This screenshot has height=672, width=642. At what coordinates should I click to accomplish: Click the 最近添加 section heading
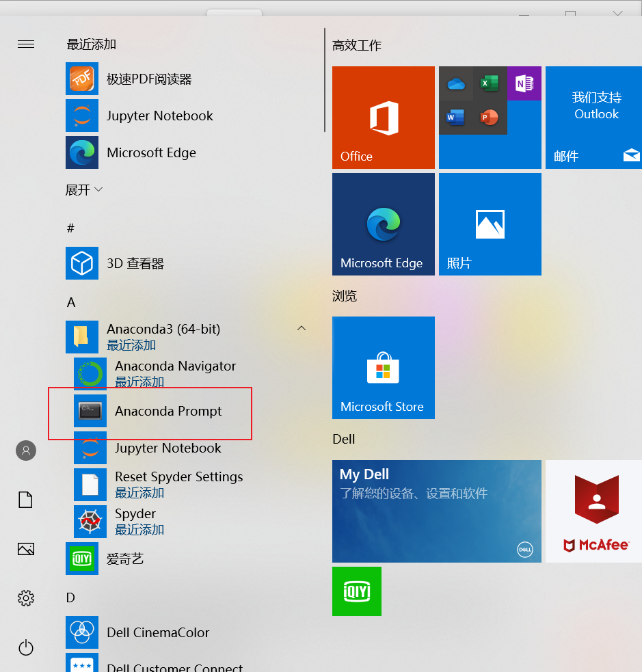click(x=92, y=44)
